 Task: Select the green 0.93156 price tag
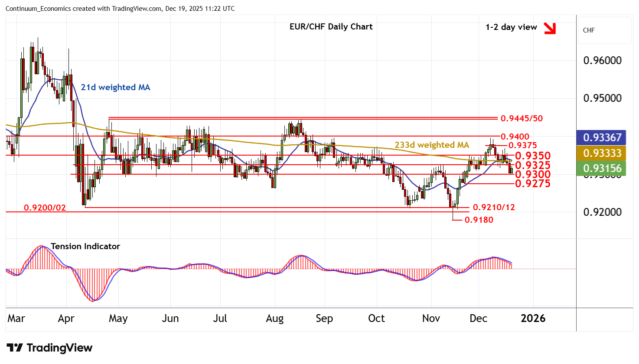click(602, 168)
